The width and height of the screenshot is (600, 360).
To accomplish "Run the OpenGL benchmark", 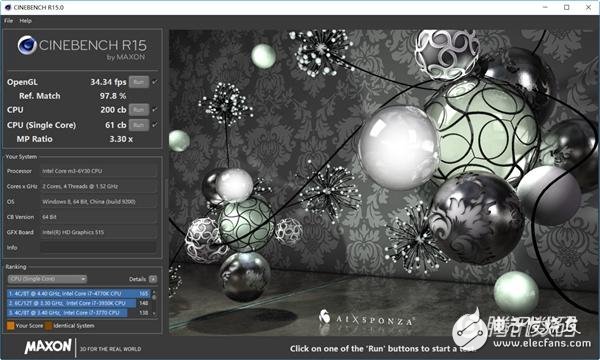I will (x=139, y=82).
